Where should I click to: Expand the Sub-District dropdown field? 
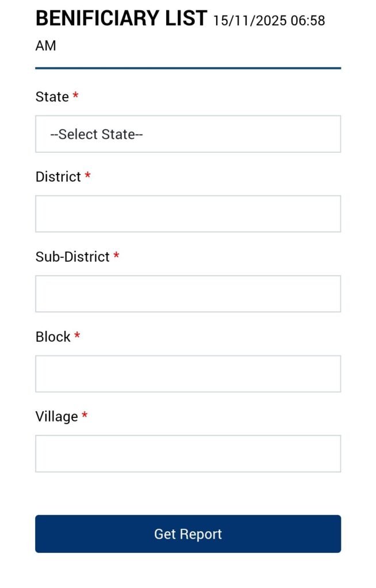click(x=187, y=293)
